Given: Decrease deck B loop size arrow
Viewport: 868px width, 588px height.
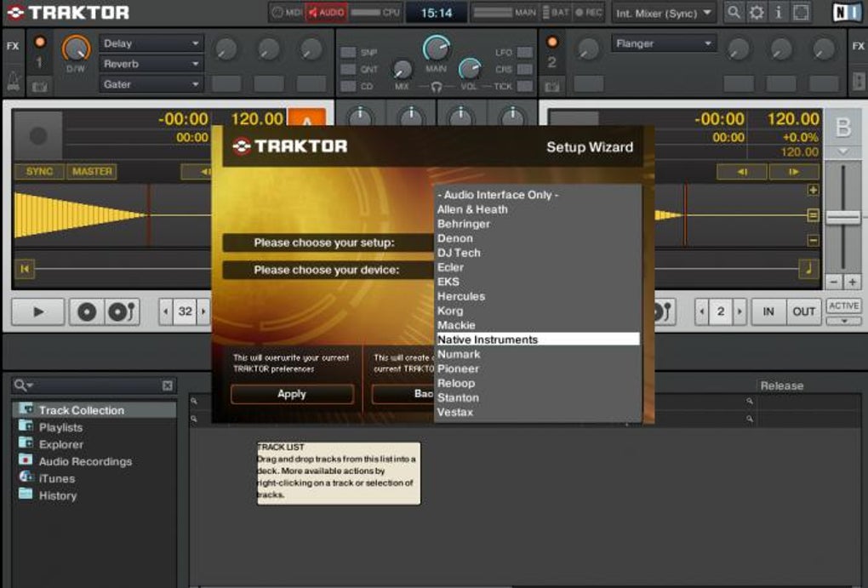Looking at the screenshot, I should point(702,311).
